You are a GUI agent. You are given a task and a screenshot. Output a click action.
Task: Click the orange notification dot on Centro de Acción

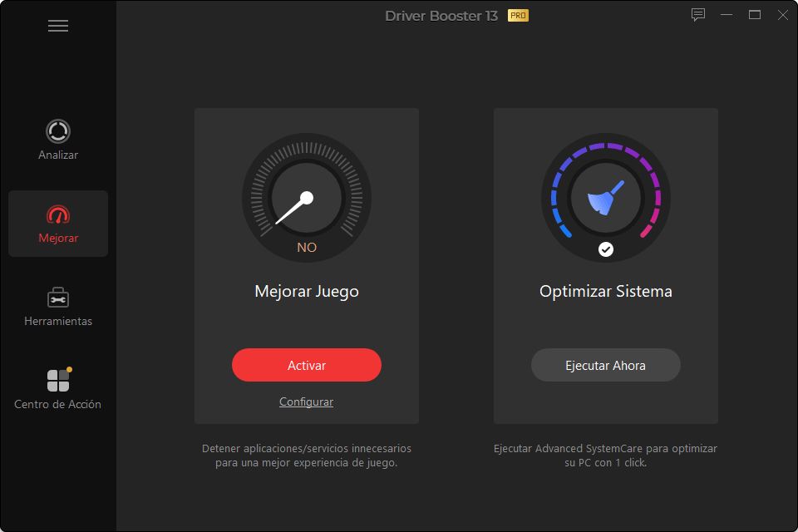pos(69,369)
